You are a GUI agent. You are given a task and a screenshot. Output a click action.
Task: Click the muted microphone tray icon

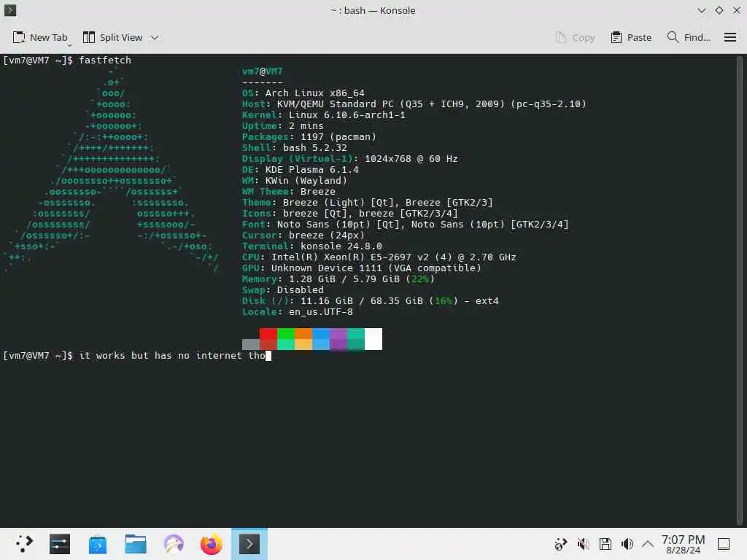pyautogui.click(x=583, y=544)
